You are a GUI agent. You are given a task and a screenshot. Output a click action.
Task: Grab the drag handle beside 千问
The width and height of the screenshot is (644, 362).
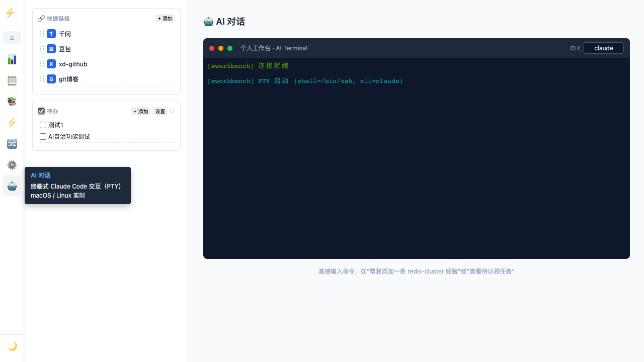[42, 34]
